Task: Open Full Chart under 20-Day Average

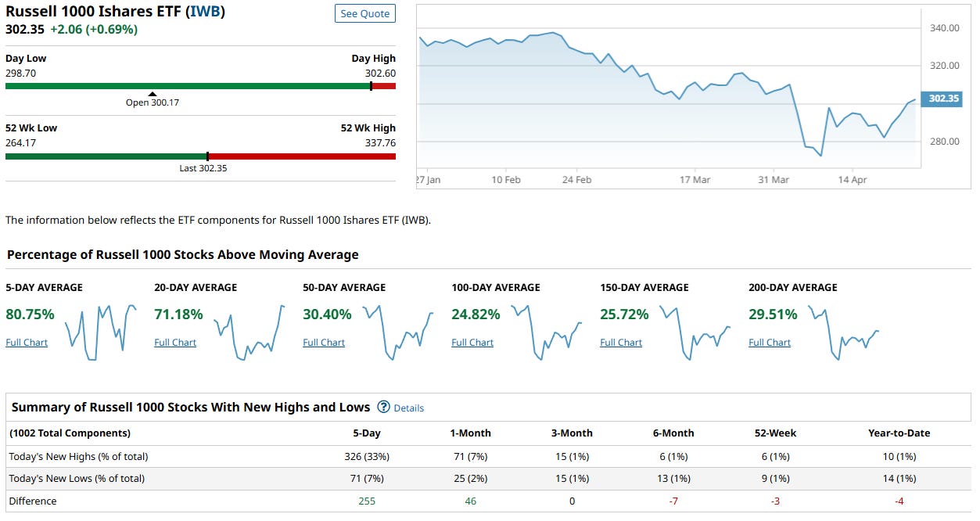Action: [x=175, y=343]
